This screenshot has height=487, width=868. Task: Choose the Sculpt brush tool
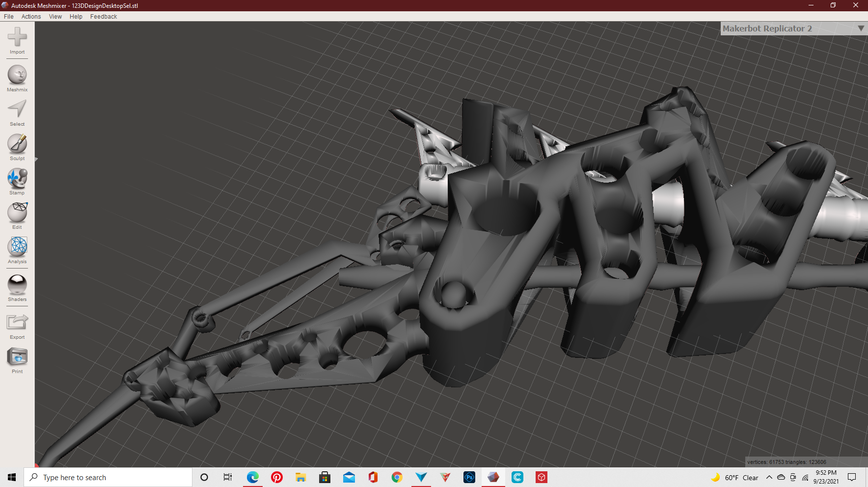click(x=17, y=144)
